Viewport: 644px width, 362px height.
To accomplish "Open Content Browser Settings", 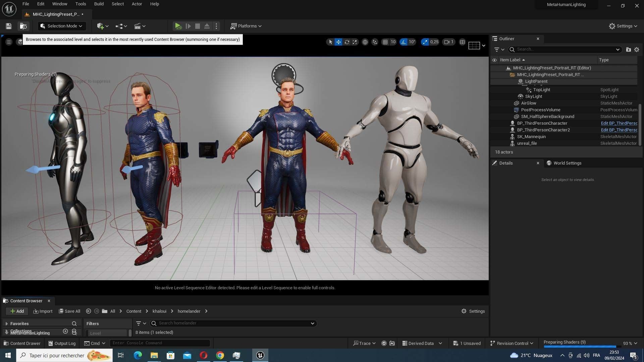I will pyautogui.click(x=473, y=311).
